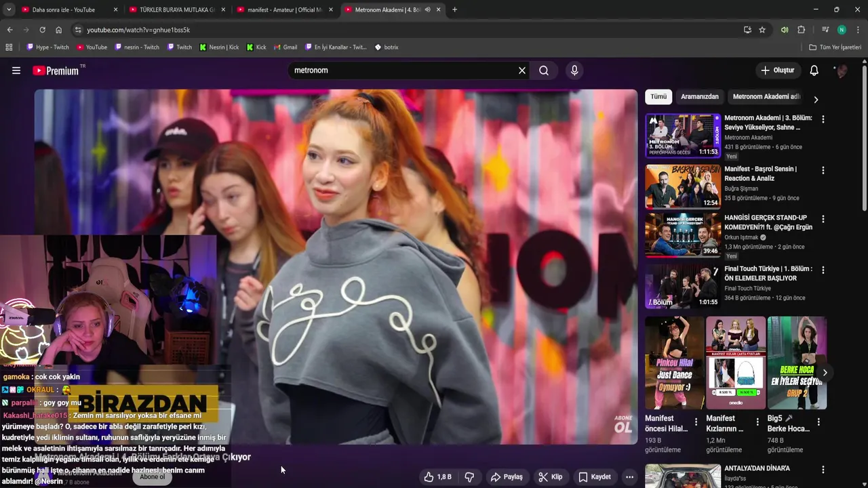
Task: Open botrix bookmark
Action: [387, 47]
